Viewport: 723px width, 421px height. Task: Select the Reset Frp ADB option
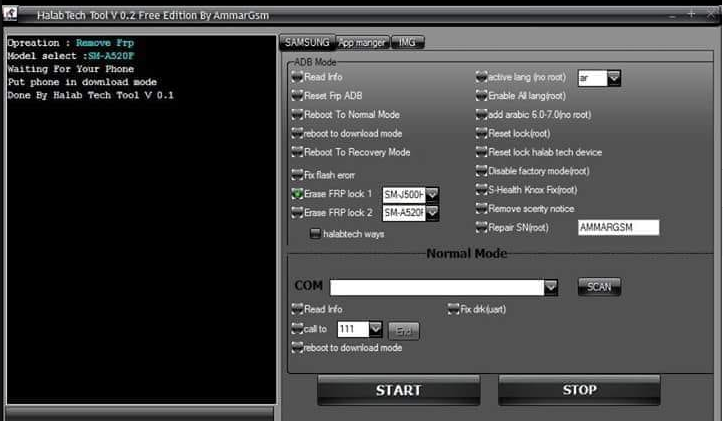pos(327,96)
